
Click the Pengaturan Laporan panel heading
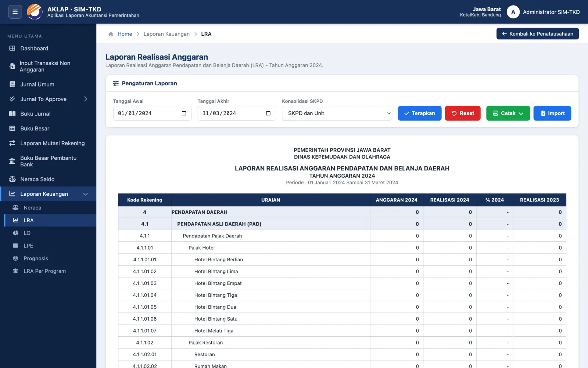click(150, 84)
